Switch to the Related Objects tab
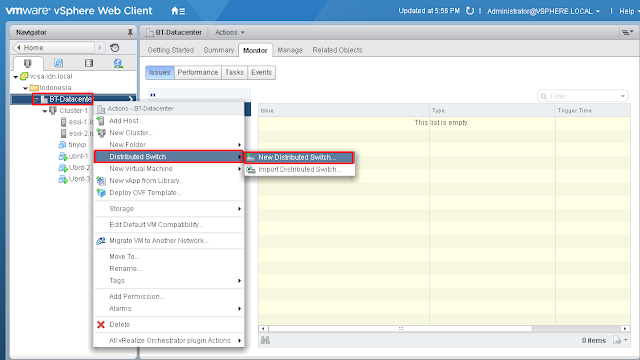Viewport: 640px width, 360px height. coord(338,50)
